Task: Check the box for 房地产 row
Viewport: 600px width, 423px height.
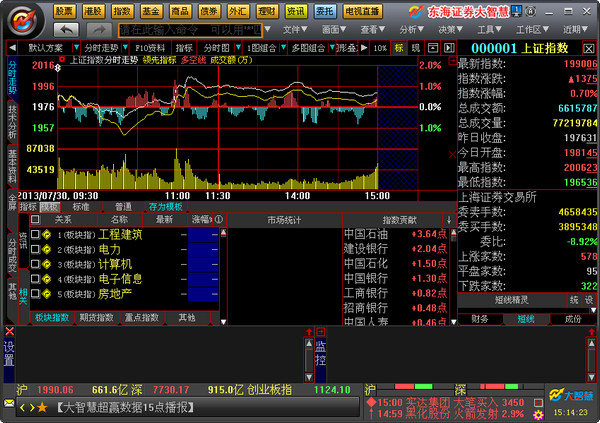Action: tap(35, 294)
